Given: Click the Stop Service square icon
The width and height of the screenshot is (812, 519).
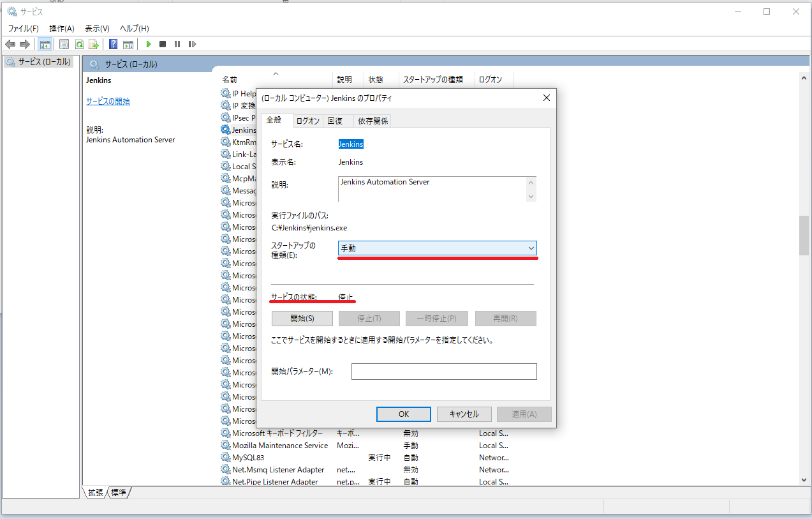Looking at the screenshot, I should 163,44.
